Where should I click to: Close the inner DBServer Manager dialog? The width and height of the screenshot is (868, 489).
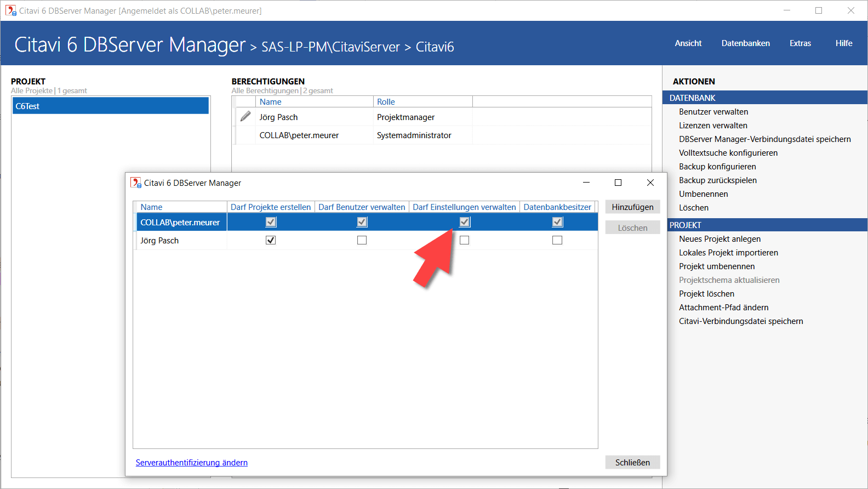[650, 183]
